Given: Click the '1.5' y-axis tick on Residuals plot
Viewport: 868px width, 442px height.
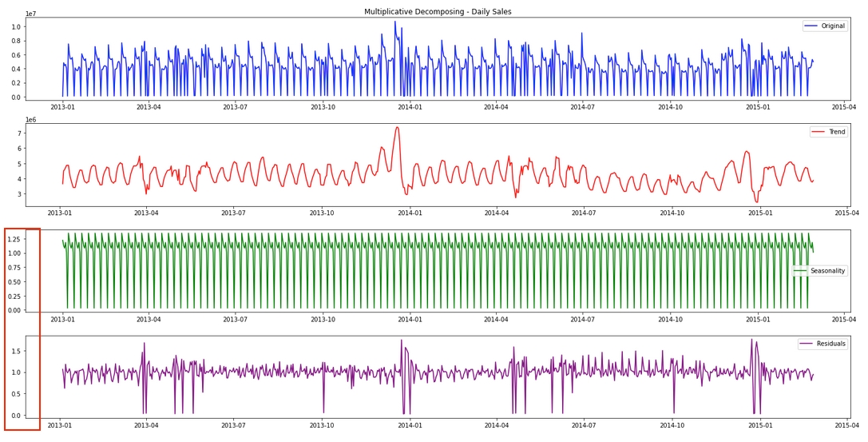Looking at the screenshot, I should click(x=16, y=351).
